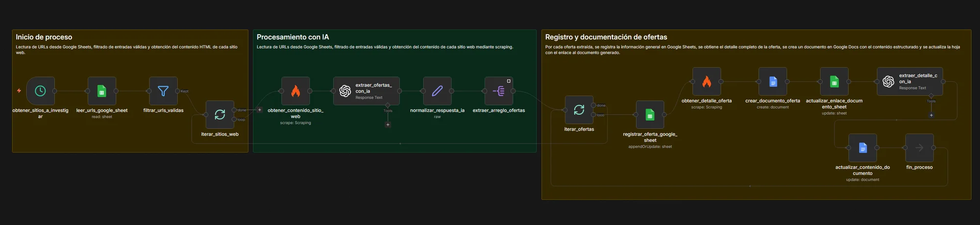Select the obtener_detalle_oferta flame node
980x225 pixels.
coord(707,81)
